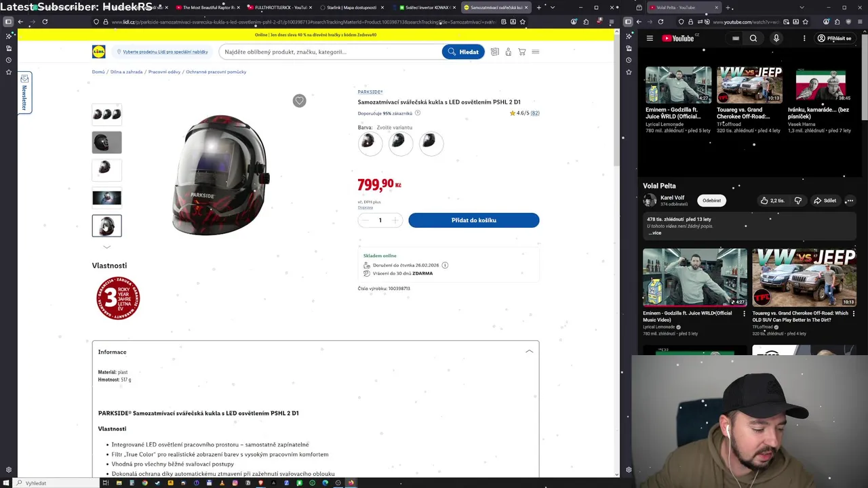This screenshot has height=488, width=868.
Task: Dislike the Volal Pelta video
Action: tap(798, 201)
